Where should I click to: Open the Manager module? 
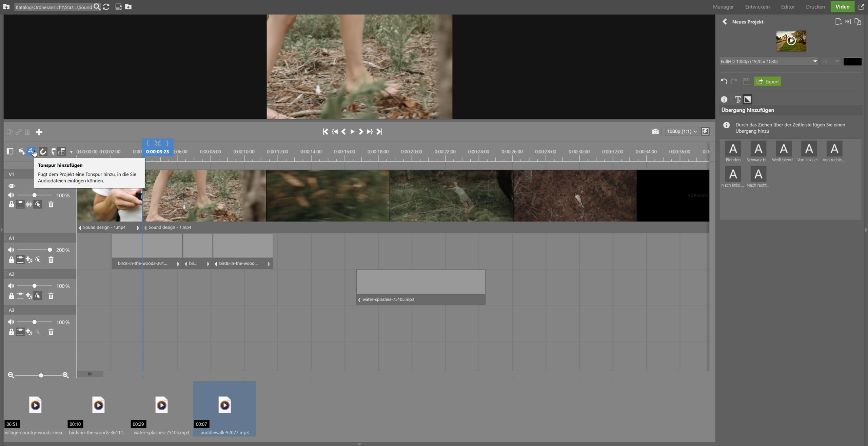tap(723, 7)
